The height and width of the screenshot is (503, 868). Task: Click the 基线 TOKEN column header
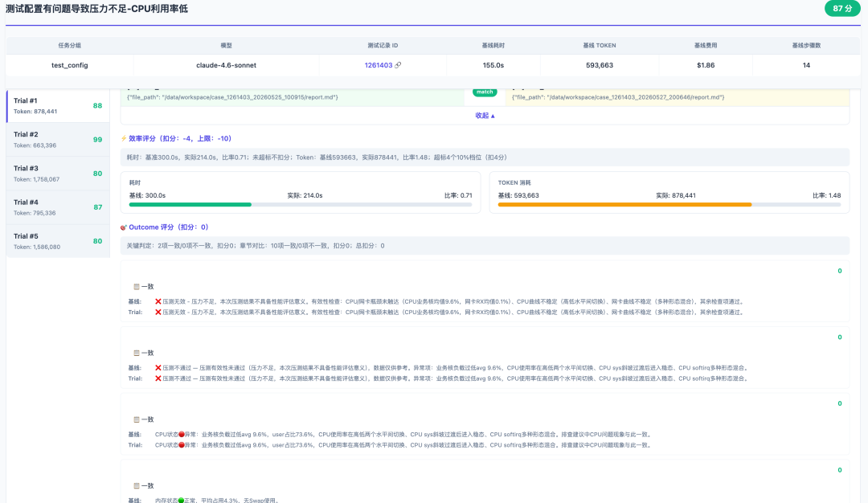[599, 45]
